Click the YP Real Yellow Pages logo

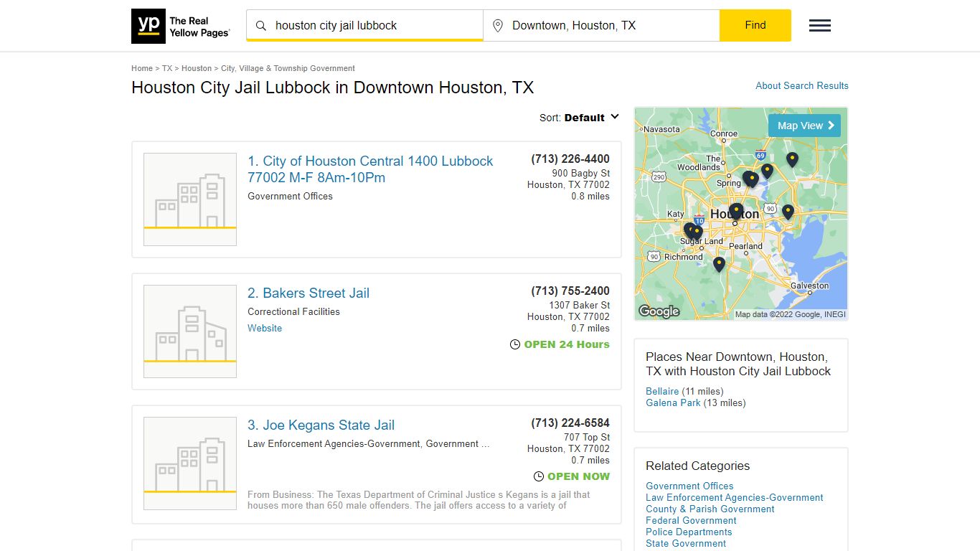pos(181,26)
